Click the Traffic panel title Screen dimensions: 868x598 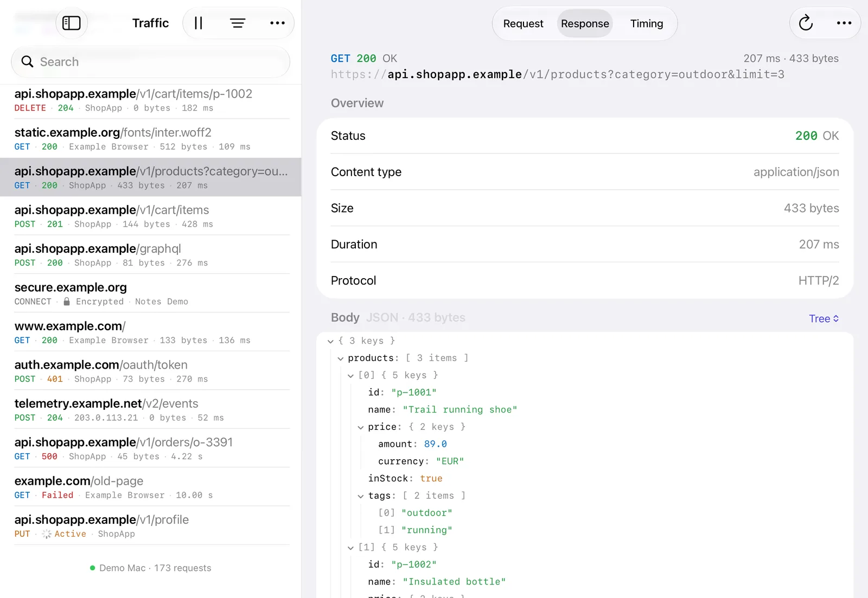(150, 23)
